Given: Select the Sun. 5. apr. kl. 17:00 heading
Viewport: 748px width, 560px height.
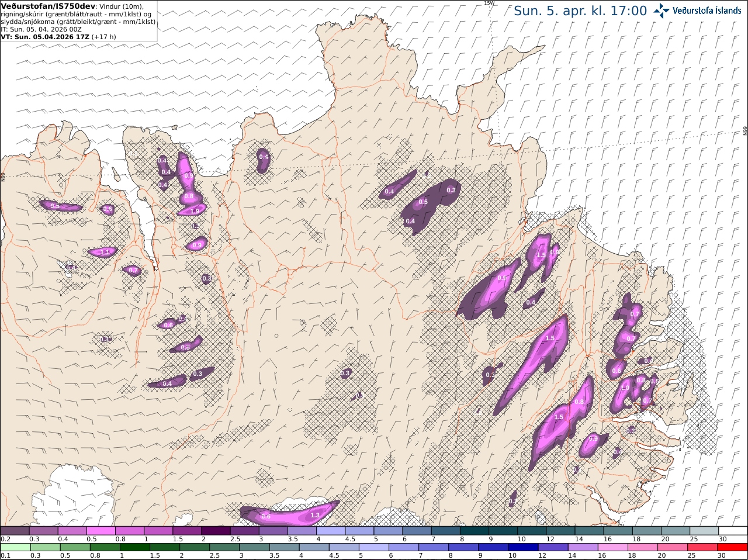Looking at the screenshot, I should point(580,11).
